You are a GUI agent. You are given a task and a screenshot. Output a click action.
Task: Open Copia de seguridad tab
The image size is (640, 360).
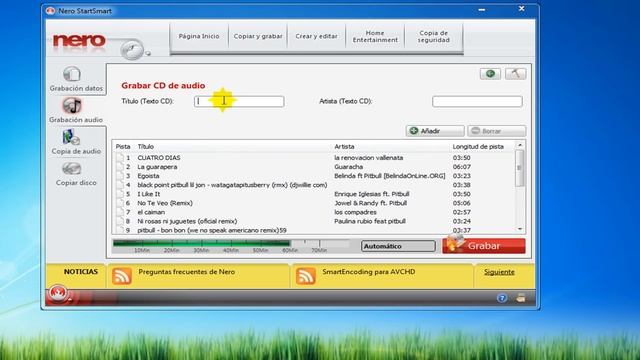(433, 36)
